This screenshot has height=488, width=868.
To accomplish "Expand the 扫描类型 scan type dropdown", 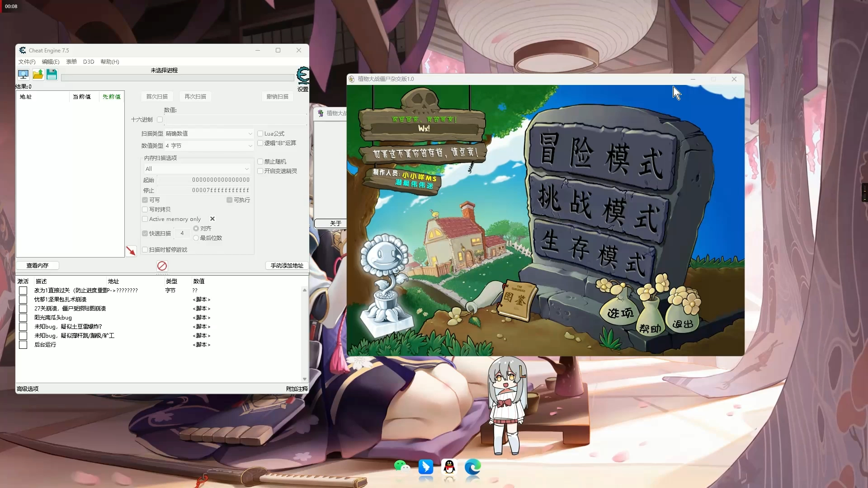I will (x=209, y=134).
